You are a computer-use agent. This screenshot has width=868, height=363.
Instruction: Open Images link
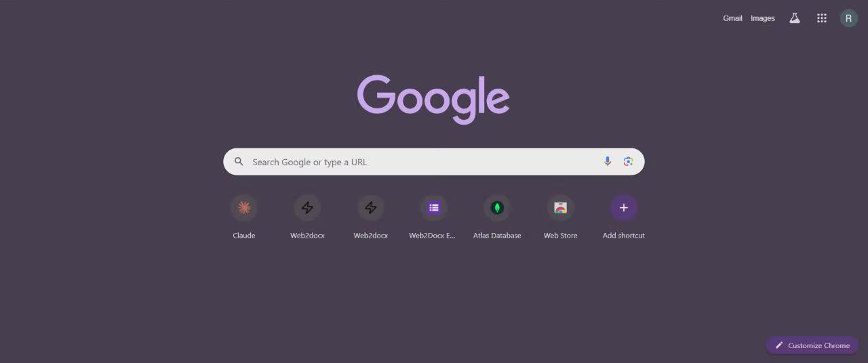tap(763, 18)
